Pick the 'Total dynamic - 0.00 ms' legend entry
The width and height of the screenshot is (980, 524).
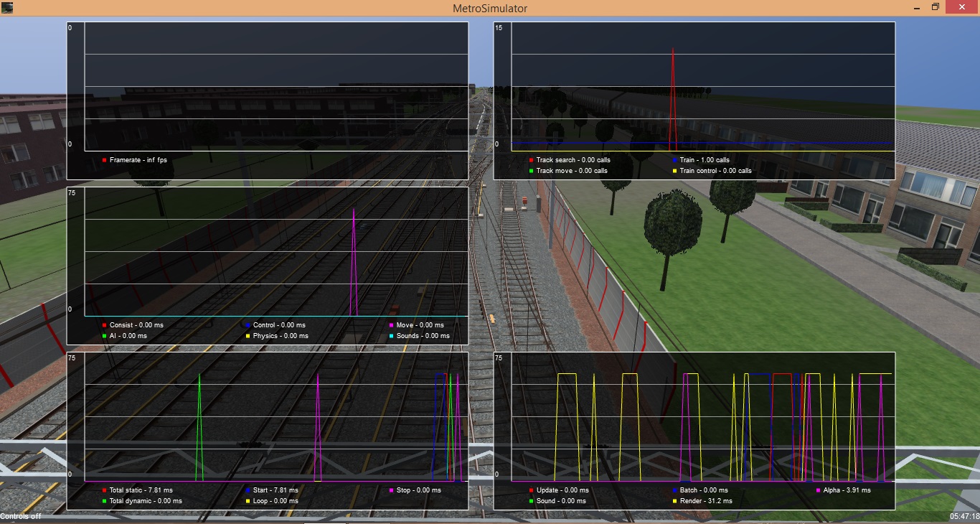coord(146,501)
